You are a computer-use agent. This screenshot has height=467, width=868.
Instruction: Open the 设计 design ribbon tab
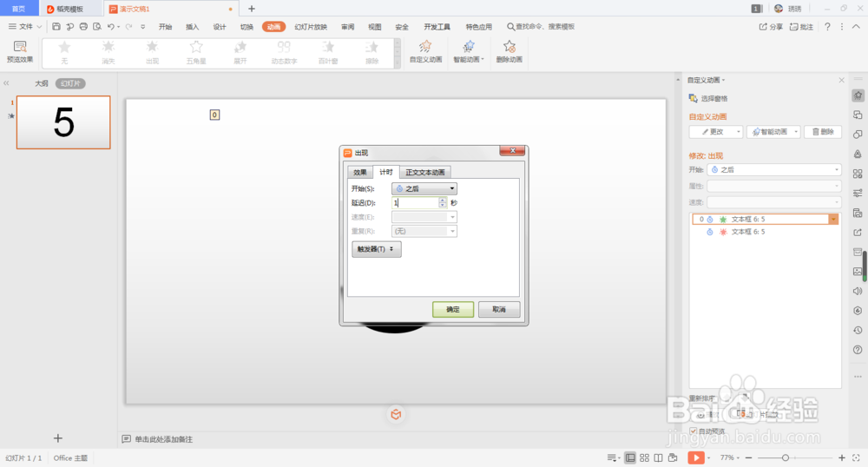(x=220, y=27)
